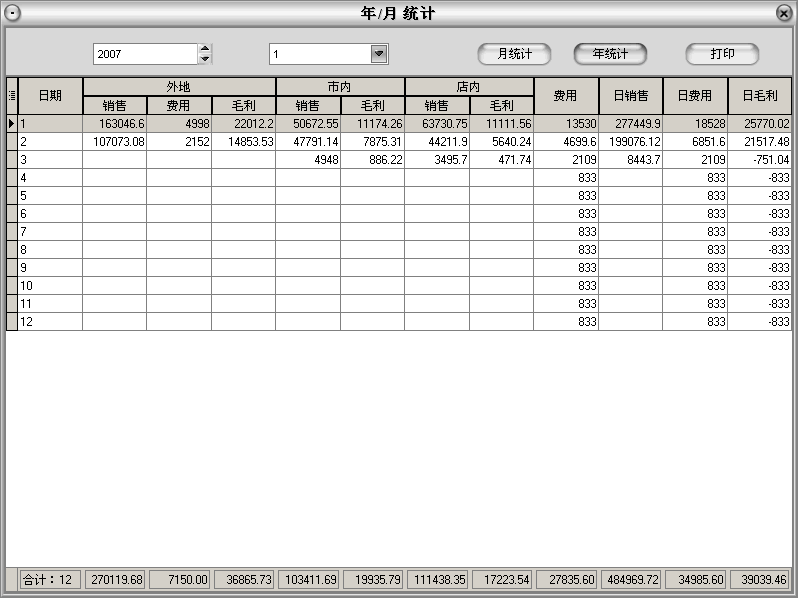Select cell 163046.6 in row 1
The height and width of the screenshot is (598, 798).
tap(115, 124)
